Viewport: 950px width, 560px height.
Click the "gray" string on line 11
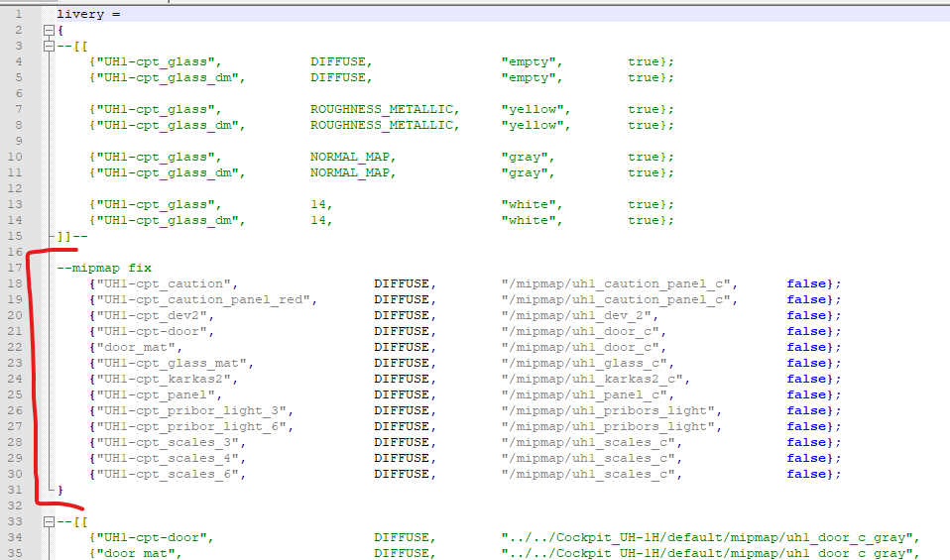click(x=525, y=172)
